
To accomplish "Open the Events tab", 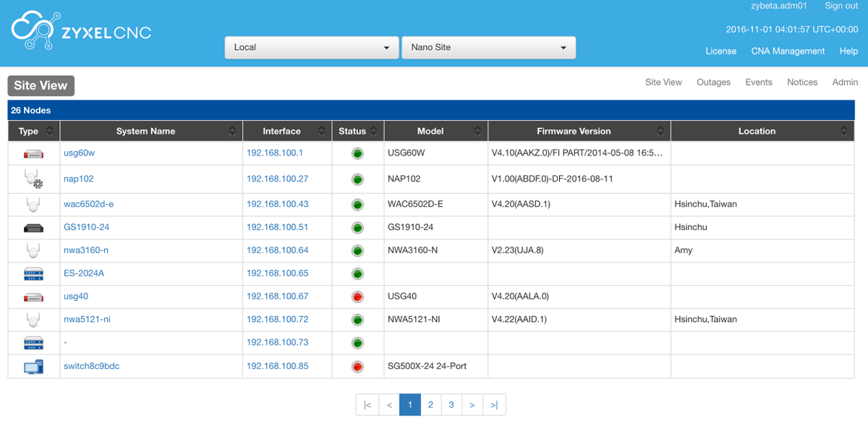I will pyautogui.click(x=759, y=82).
